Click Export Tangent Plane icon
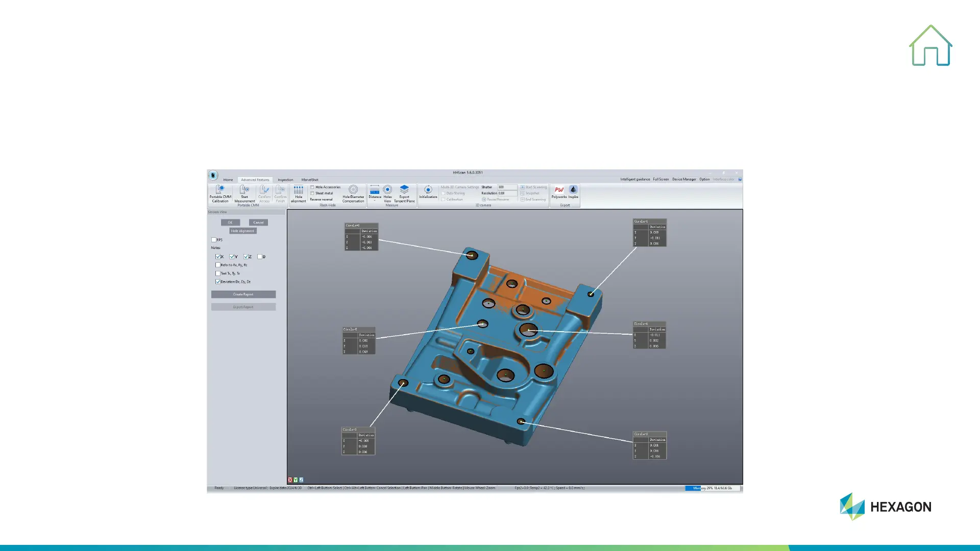The height and width of the screenshot is (551, 980). tap(404, 190)
